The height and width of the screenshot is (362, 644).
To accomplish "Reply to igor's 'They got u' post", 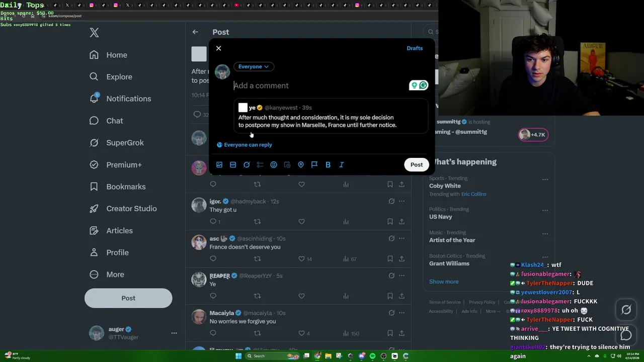I will [213, 221].
